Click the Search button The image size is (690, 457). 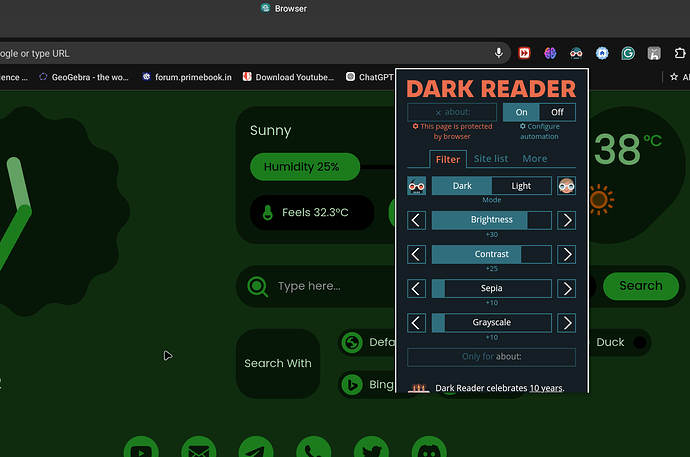coord(641,286)
